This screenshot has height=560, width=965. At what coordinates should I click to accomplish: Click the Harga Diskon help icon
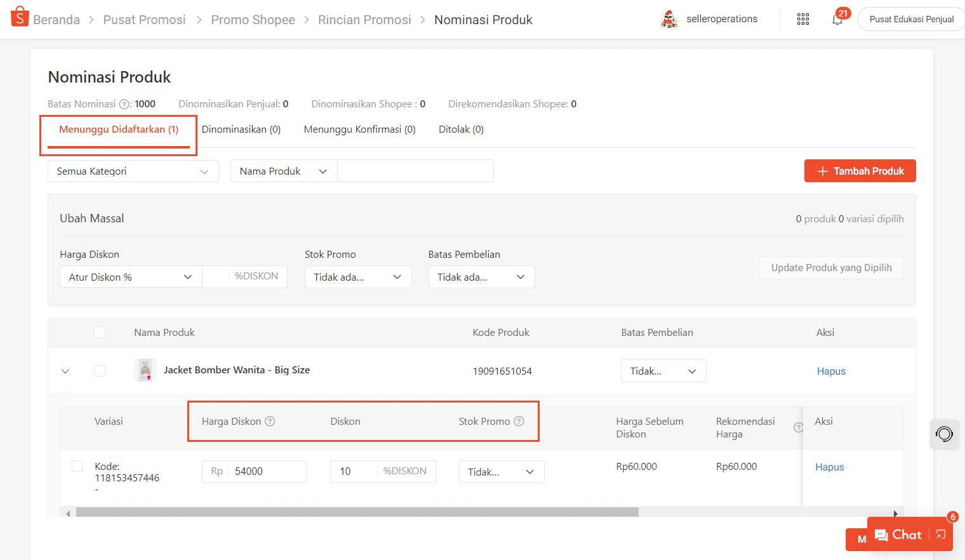click(270, 421)
